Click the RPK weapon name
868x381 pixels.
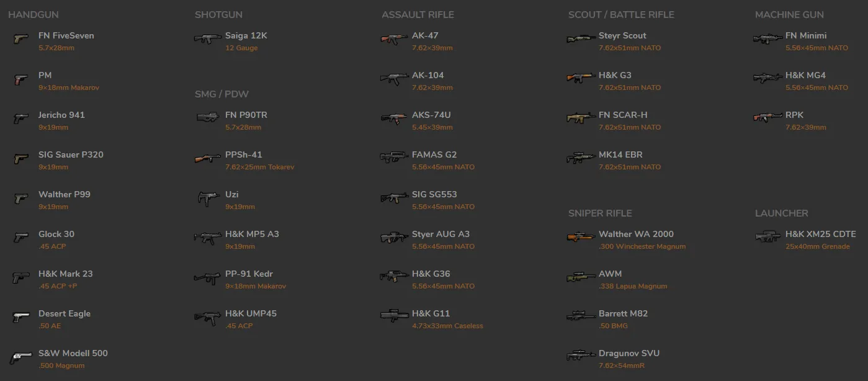tap(794, 115)
